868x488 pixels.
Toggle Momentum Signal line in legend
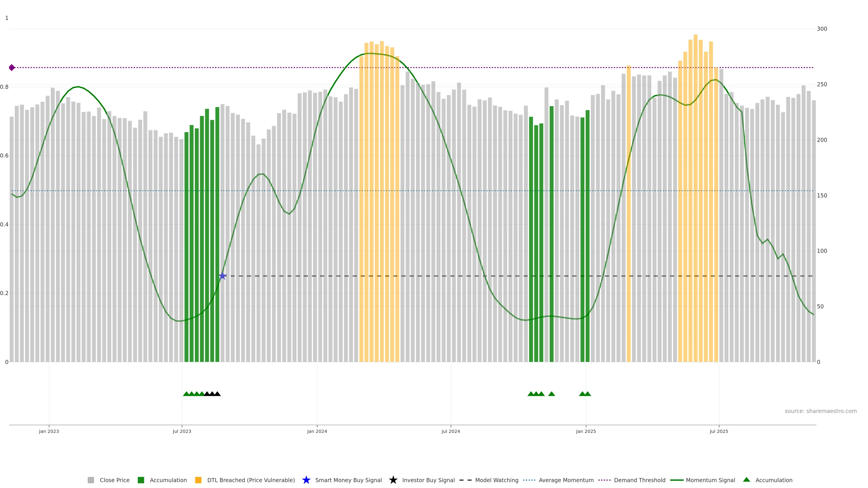(710, 480)
